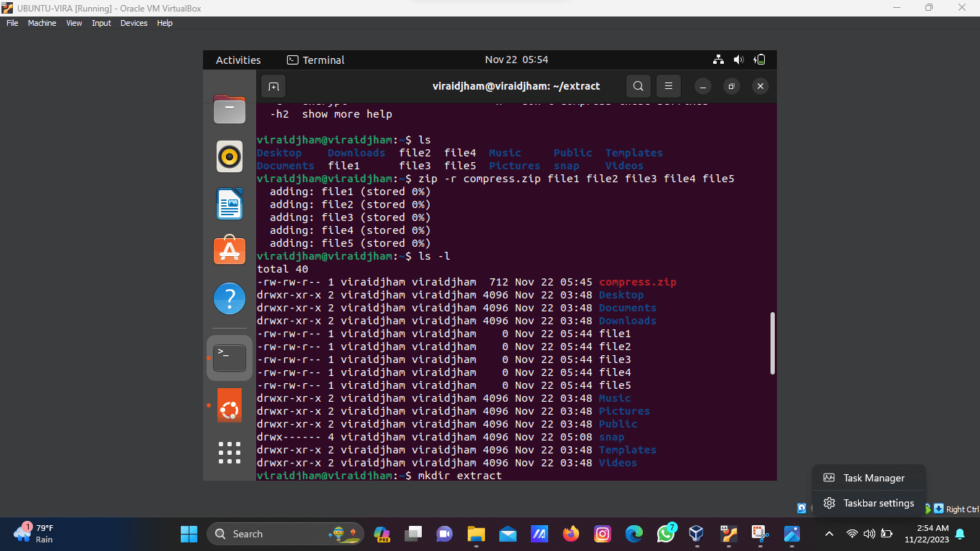Open Task View in Windows taskbar

(x=413, y=534)
